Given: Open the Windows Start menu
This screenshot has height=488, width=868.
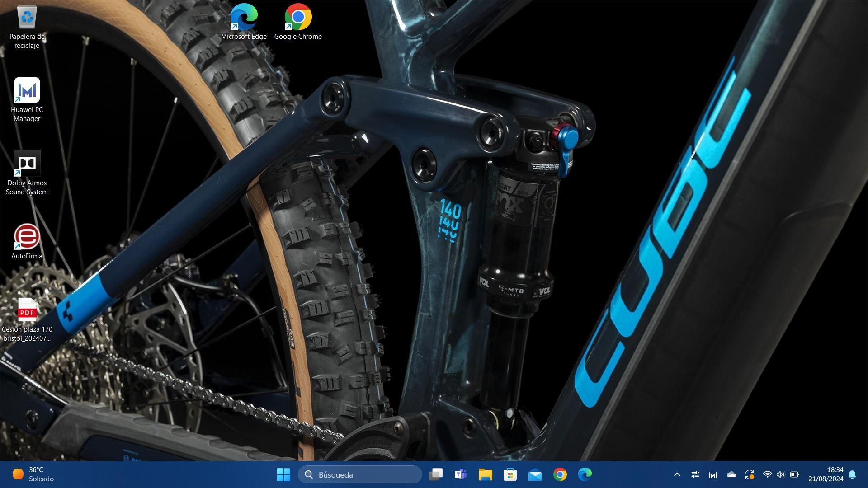Looking at the screenshot, I should point(283,474).
